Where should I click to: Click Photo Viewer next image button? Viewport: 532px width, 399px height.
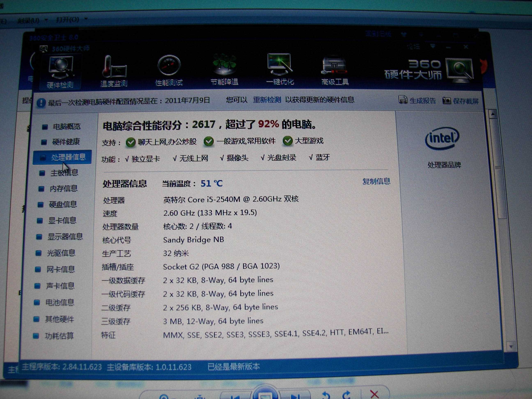click(x=295, y=396)
